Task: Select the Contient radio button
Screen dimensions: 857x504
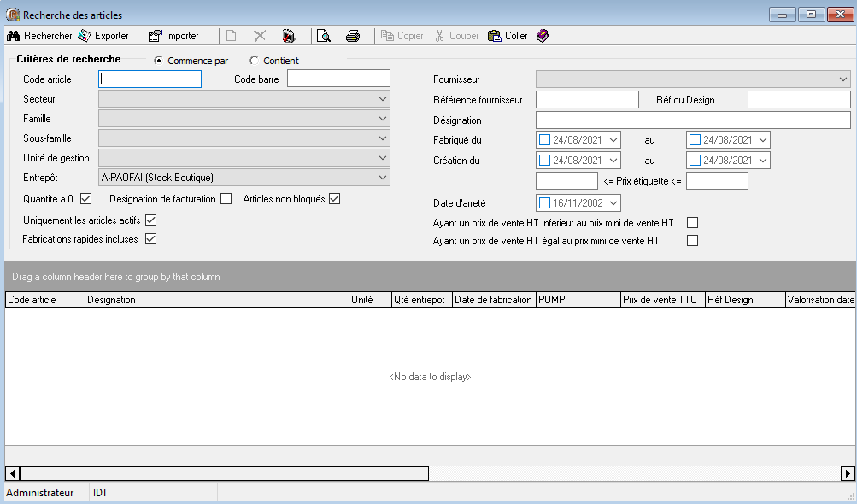Action: coord(254,61)
